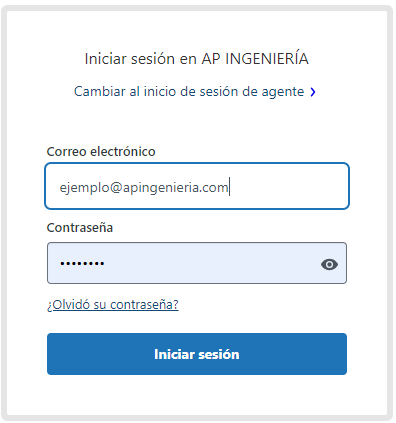Click inside the Contraseña field
Screen dimensions: 396x423
[x=197, y=263]
